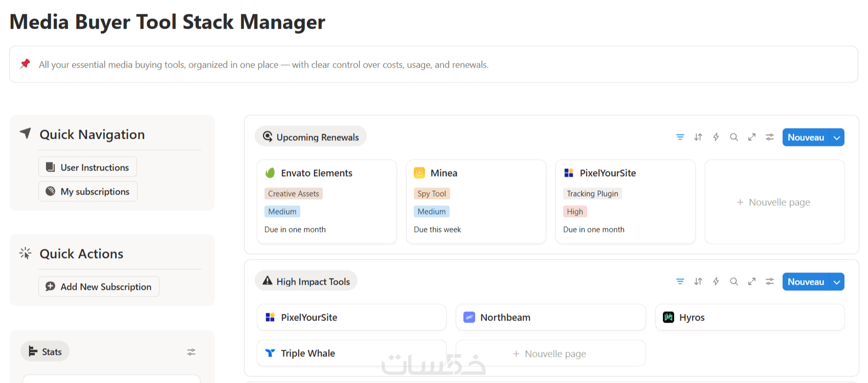Click filter icon in Upcoming Renewals toolbar
Image resolution: width=868 pixels, height=383 pixels.
click(x=680, y=137)
